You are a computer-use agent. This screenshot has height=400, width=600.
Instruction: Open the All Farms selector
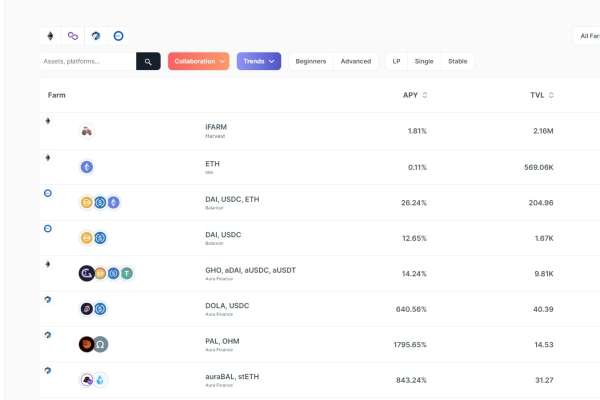point(587,36)
